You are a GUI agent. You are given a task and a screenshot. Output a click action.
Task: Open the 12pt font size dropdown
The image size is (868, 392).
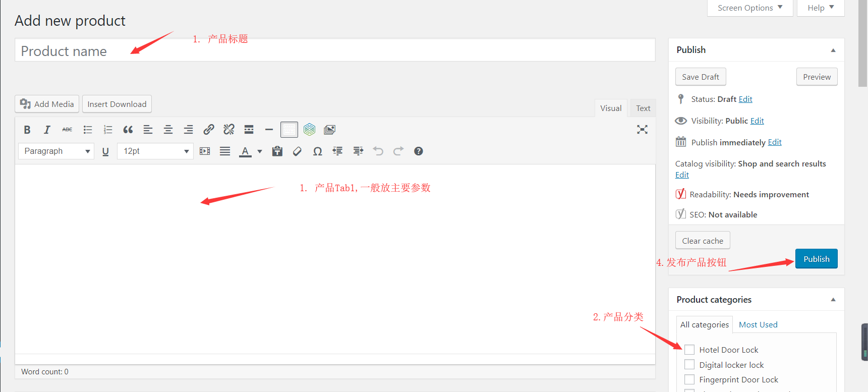click(x=155, y=151)
